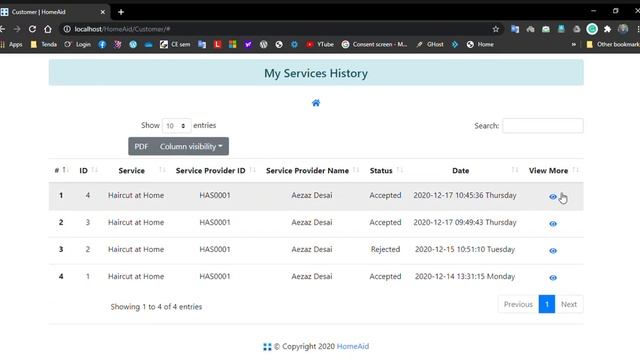Close the Customer | HomeAid tab
Screen dimensions: 640x360
102,12
